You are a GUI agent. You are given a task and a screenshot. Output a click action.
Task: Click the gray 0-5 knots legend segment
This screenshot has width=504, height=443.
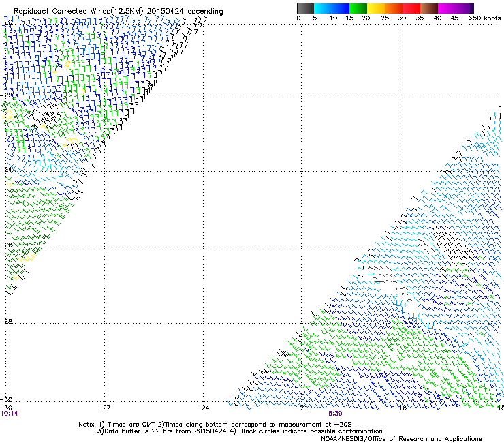[305, 8]
